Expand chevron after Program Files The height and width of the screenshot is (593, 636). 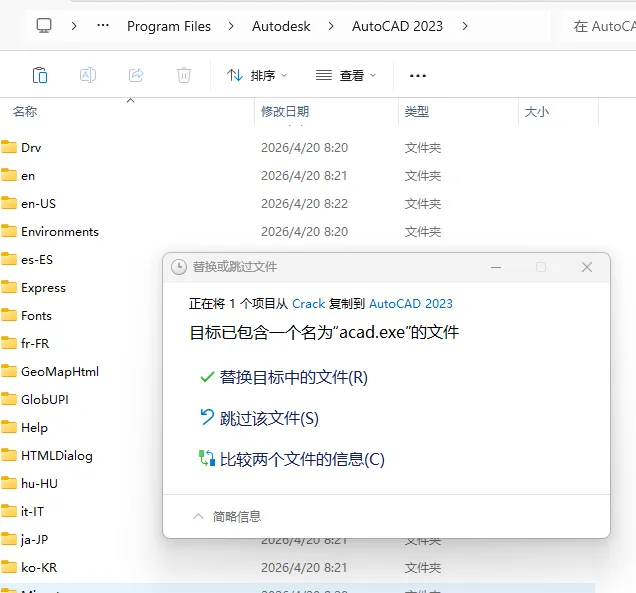tap(231, 26)
